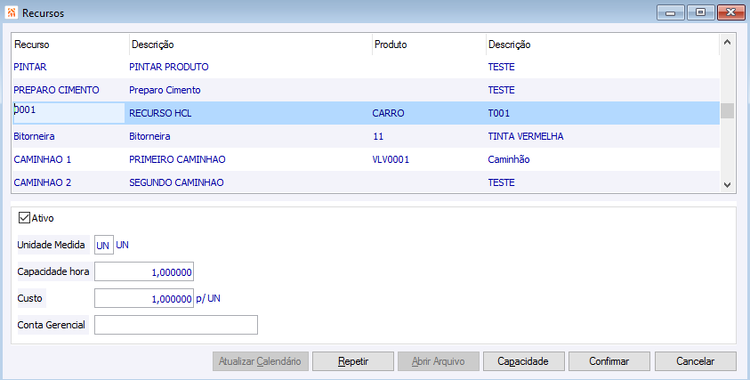Image resolution: width=750 pixels, height=380 pixels.
Task: Click the Preparo Cimento description cell
Action: tap(165, 90)
